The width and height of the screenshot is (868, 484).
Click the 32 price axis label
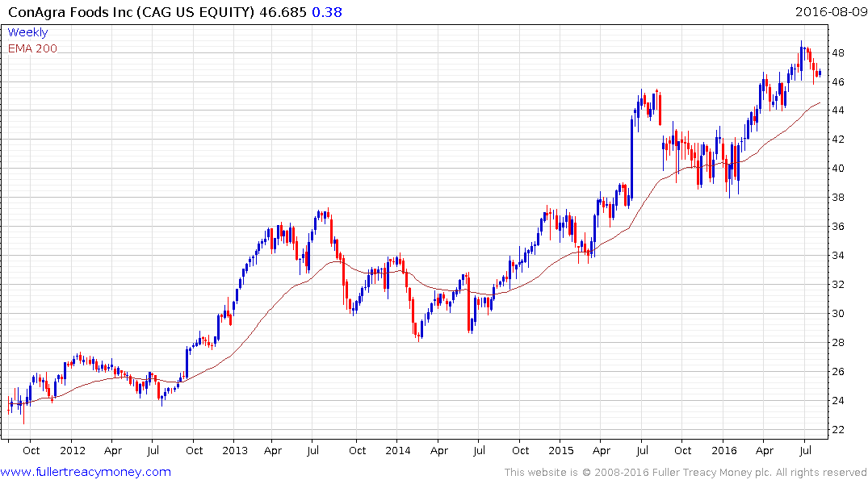[x=837, y=285]
